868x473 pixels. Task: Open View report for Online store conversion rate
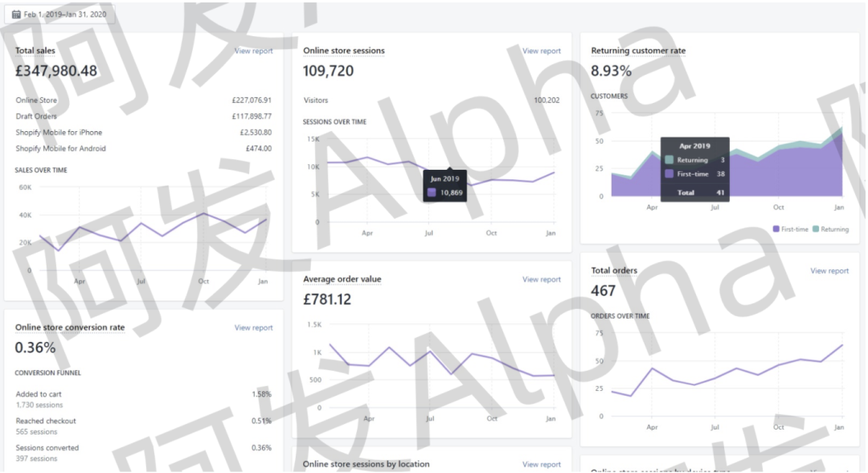click(x=253, y=327)
